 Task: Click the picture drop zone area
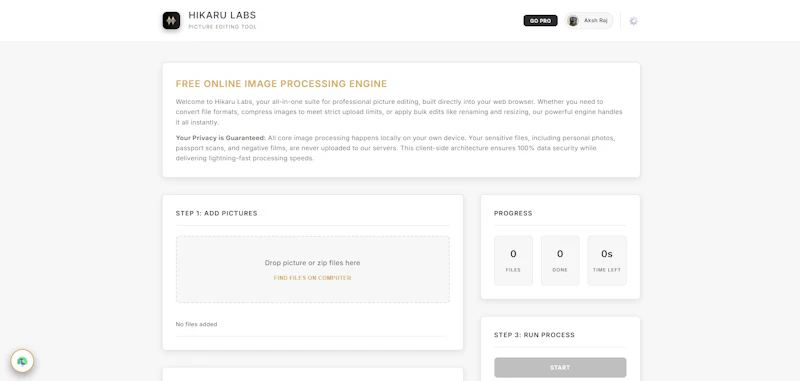pos(313,269)
